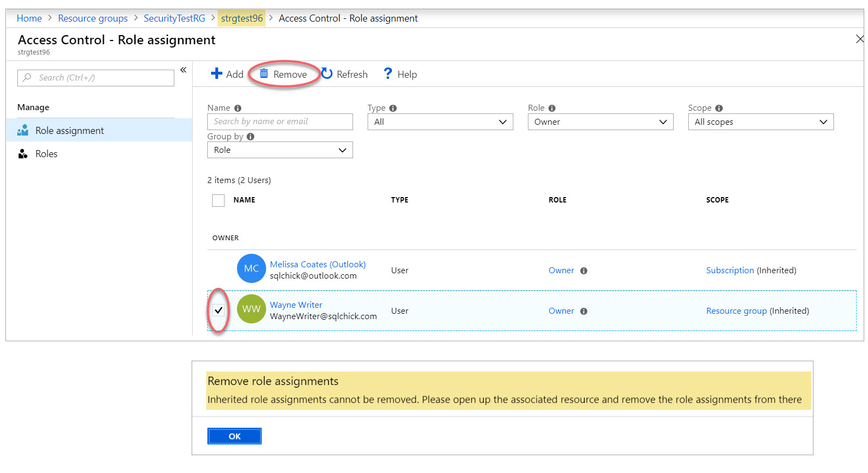The image size is (868, 473).
Task: Toggle the select-all checkbox beside NAME header
Action: 218,200
